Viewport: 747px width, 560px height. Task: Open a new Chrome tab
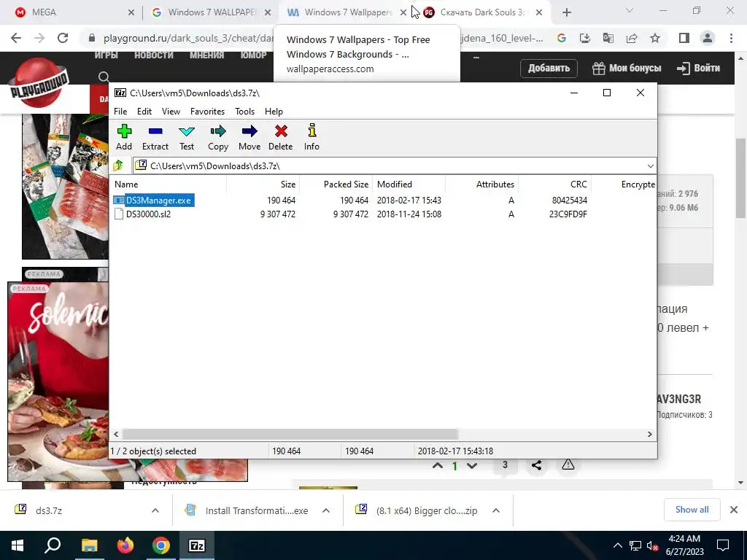pyautogui.click(x=566, y=12)
